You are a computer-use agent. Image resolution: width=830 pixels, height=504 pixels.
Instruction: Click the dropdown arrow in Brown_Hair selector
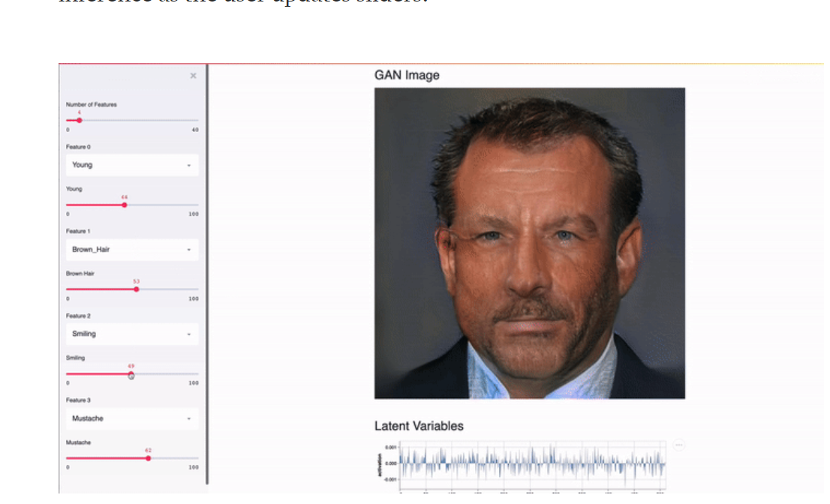(x=189, y=250)
